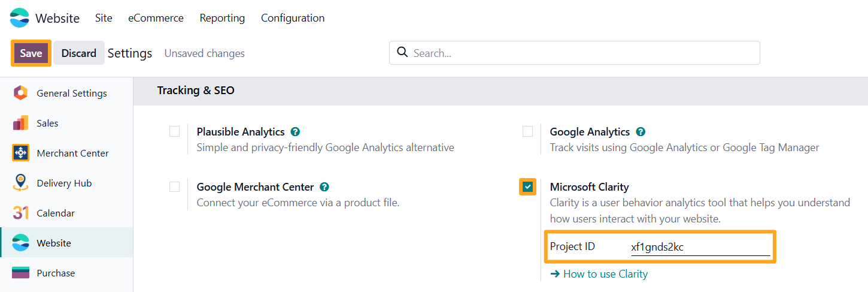The width and height of the screenshot is (868, 292).
Task: Select General Settings label in sidebar
Action: [x=72, y=93]
